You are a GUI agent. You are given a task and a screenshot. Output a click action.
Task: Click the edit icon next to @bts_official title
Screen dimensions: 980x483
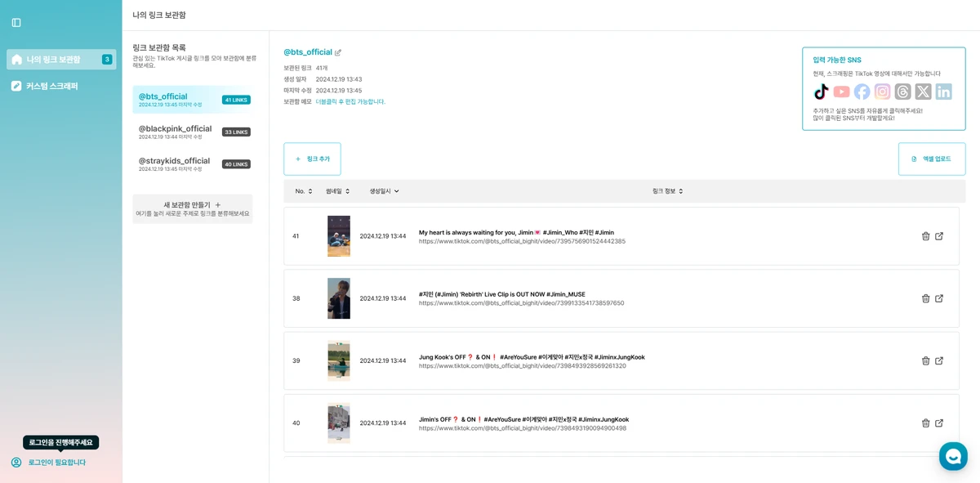pos(338,53)
